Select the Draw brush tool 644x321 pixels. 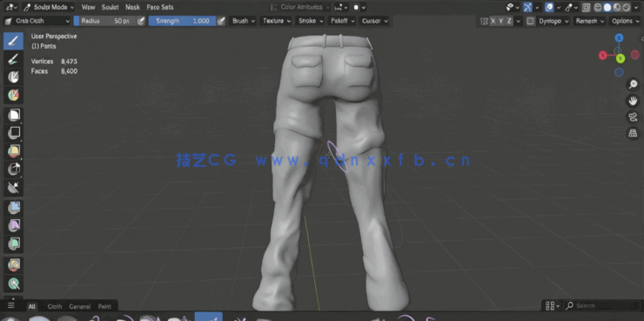13,41
